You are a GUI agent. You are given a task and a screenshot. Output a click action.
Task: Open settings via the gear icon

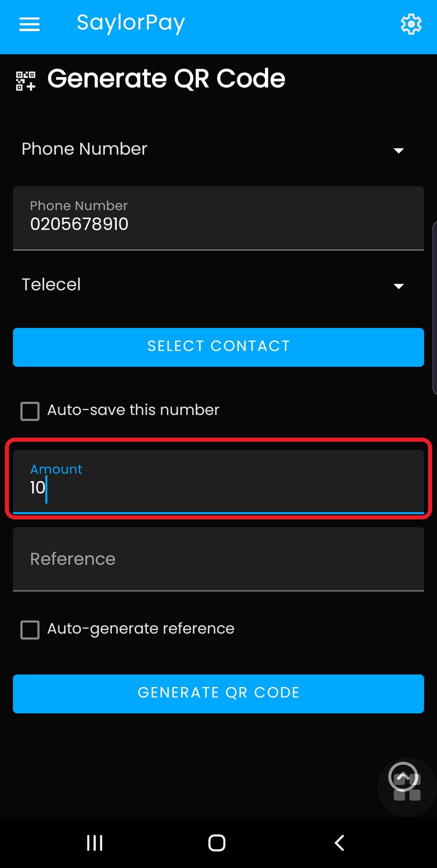coord(411,24)
